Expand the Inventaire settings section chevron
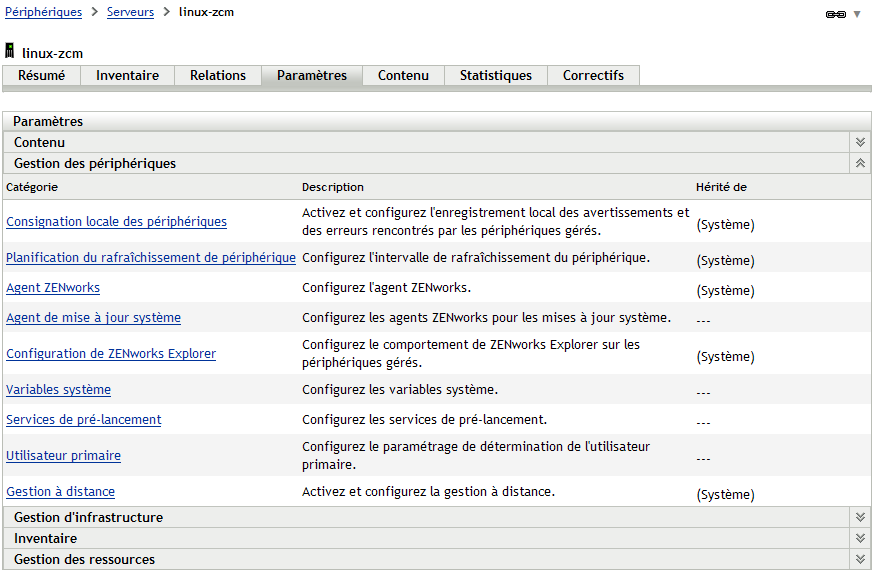The width and height of the screenshot is (874, 570). (859, 538)
